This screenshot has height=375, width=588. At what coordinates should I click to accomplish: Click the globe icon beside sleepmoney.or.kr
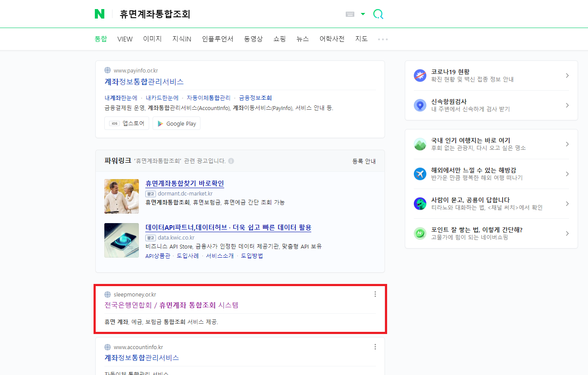tap(108, 294)
